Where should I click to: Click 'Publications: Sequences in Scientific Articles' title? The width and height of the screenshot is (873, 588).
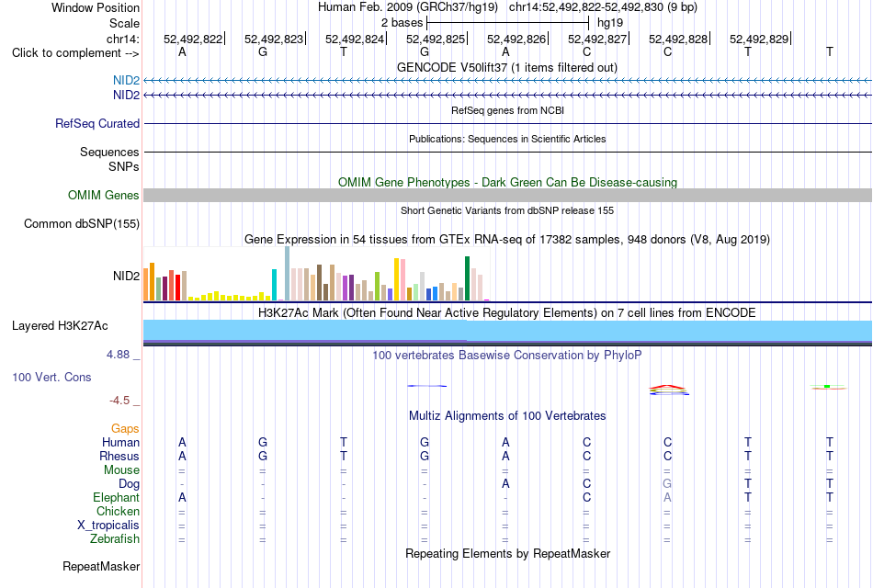click(507, 139)
